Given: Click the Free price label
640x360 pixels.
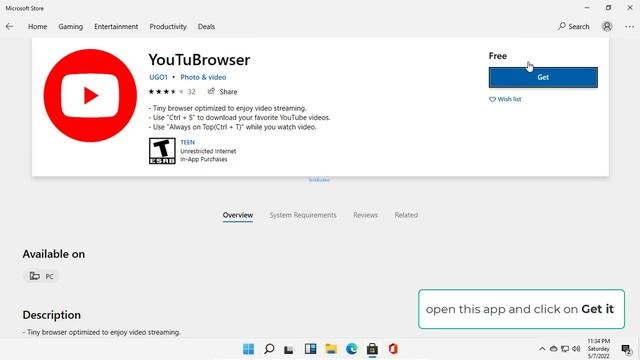Looking at the screenshot, I should coord(498,56).
